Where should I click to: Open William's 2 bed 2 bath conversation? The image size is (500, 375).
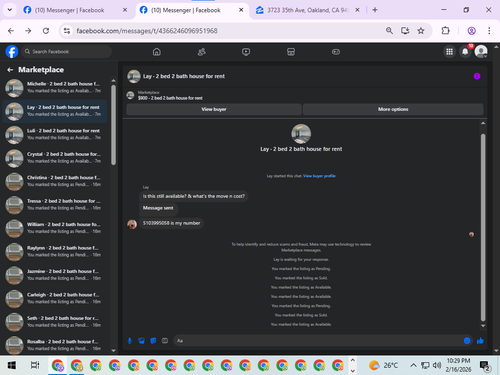[55, 228]
